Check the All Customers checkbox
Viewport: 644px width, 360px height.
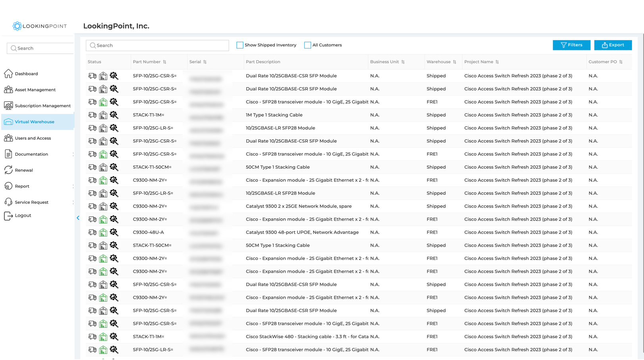(308, 45)
